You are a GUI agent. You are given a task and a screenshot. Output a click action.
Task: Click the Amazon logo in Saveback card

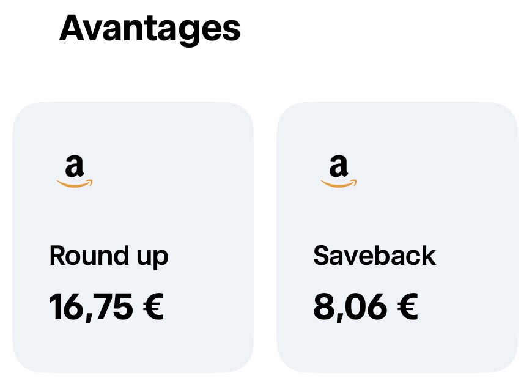[x=339, y=171]
